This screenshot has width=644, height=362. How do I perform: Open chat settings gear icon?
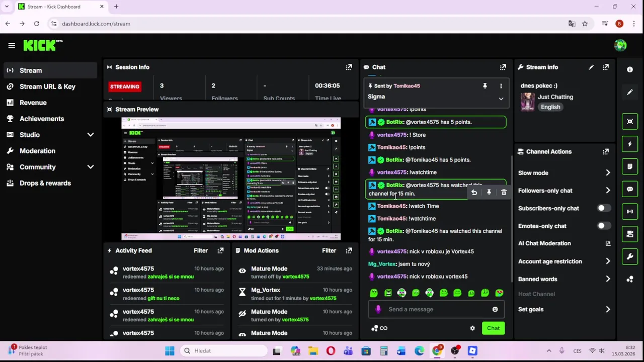472,328
